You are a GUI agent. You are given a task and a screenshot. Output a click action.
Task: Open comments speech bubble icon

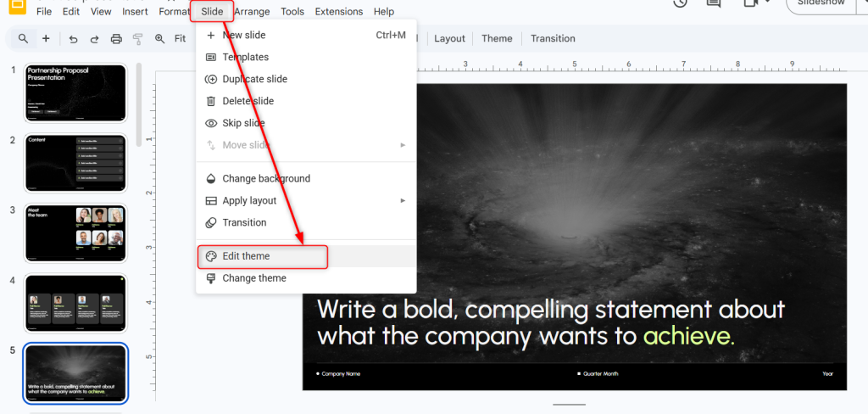click(713, 3)
